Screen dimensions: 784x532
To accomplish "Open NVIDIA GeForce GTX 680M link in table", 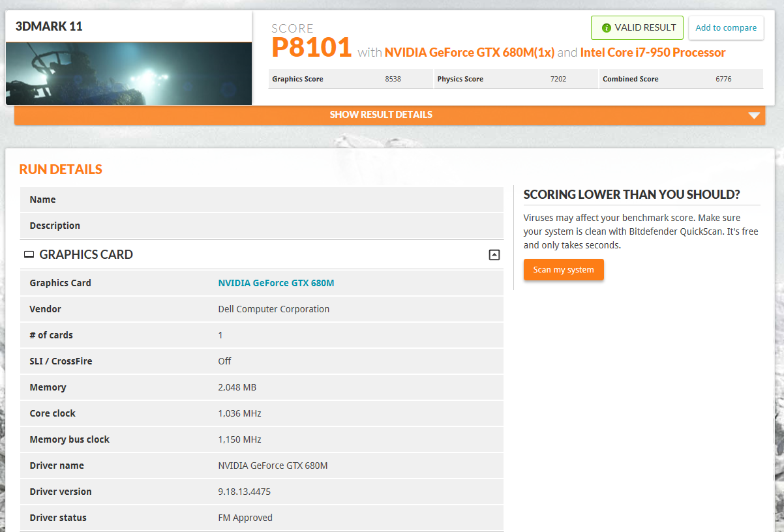I will coord(276,283).
